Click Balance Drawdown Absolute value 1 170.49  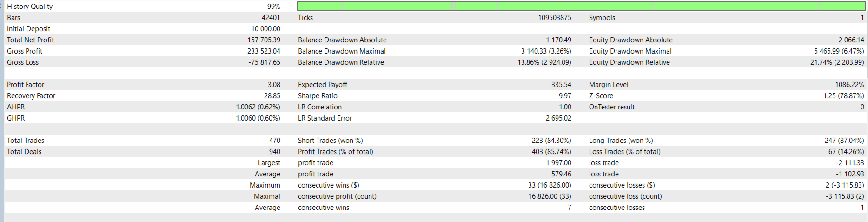[x=559, y=40]
